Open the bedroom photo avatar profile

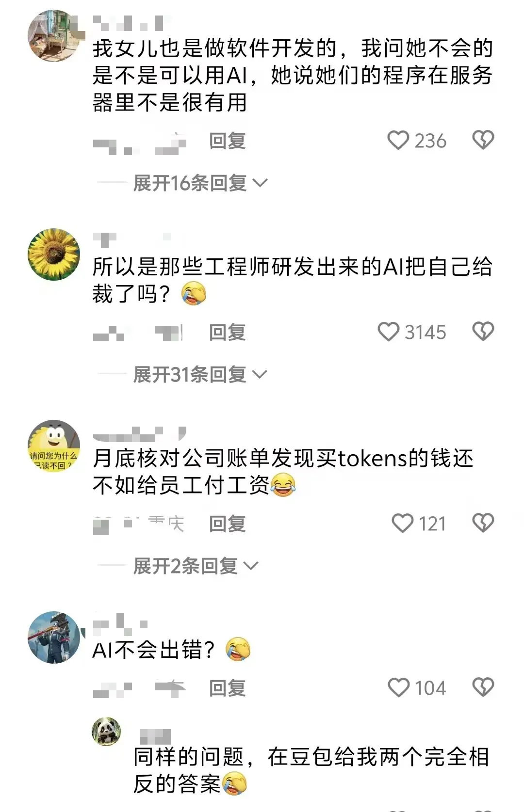coord(54,36)
